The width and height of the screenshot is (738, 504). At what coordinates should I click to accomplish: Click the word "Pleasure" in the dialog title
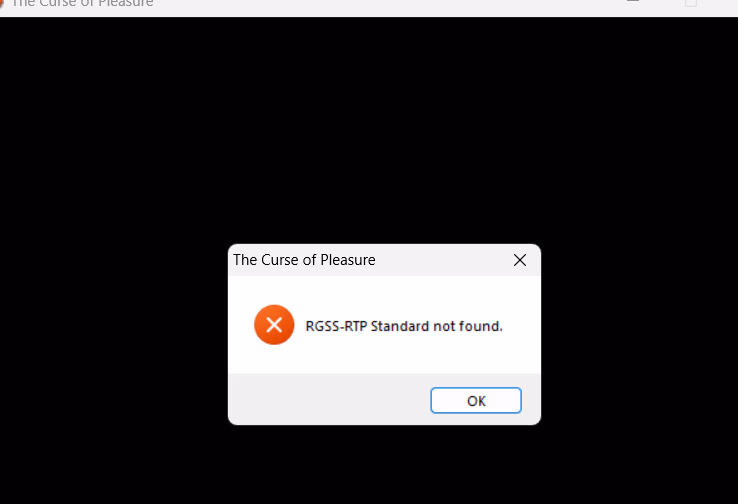[x=348, y=260]
